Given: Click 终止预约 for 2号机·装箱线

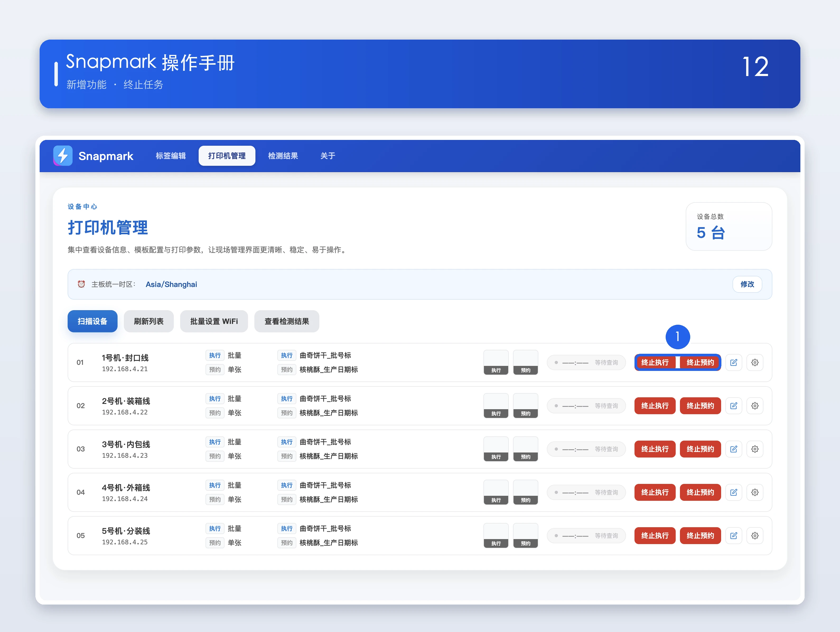Looking at the screenshot, I should (x=700, y=406).
